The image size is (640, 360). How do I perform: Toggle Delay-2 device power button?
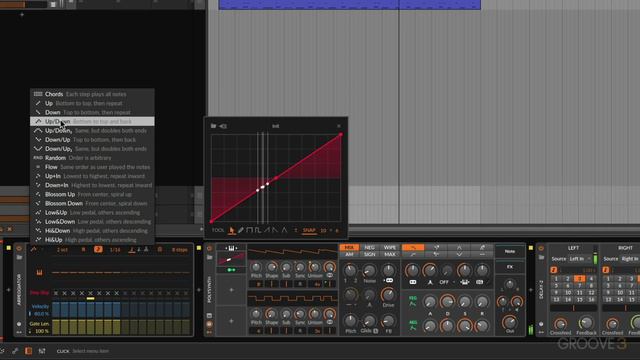(541, 248)
